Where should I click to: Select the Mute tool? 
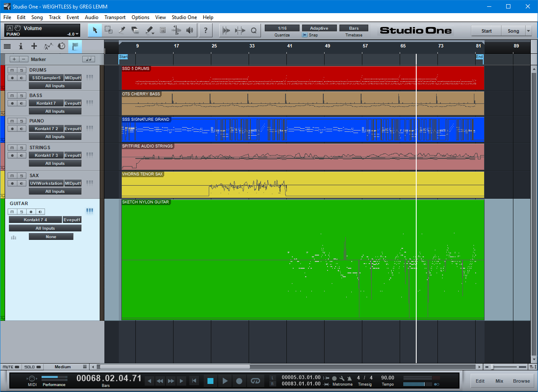point(163,30)
